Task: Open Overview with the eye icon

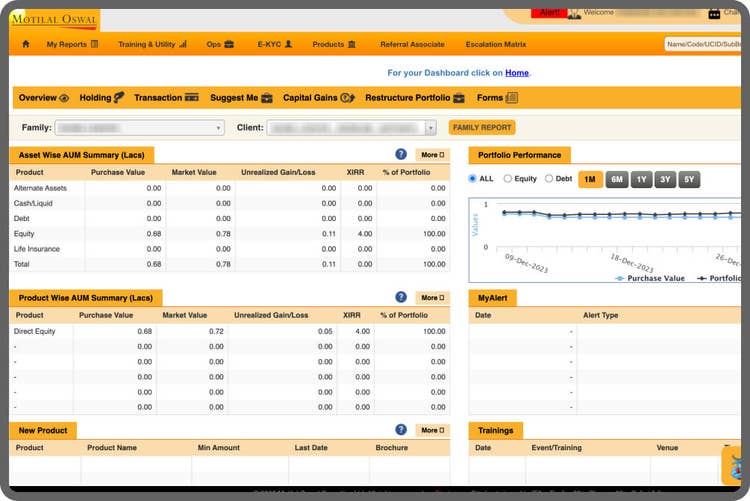Action: pos(43,98)
